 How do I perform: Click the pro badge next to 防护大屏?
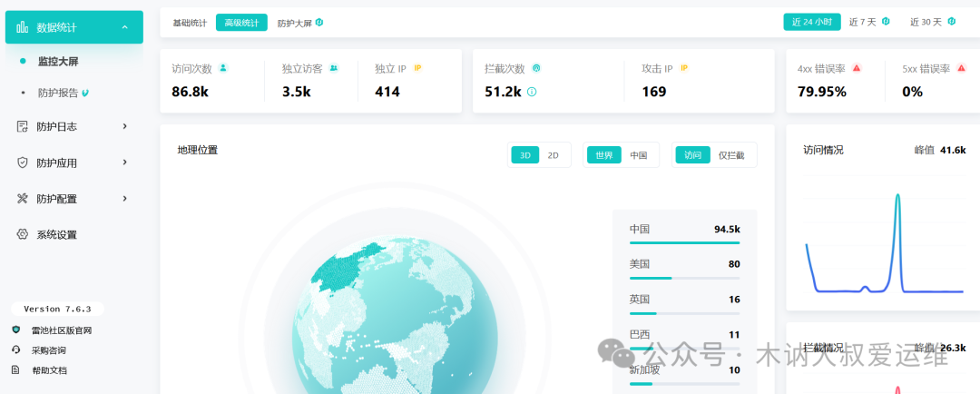(x=319, y=23)
